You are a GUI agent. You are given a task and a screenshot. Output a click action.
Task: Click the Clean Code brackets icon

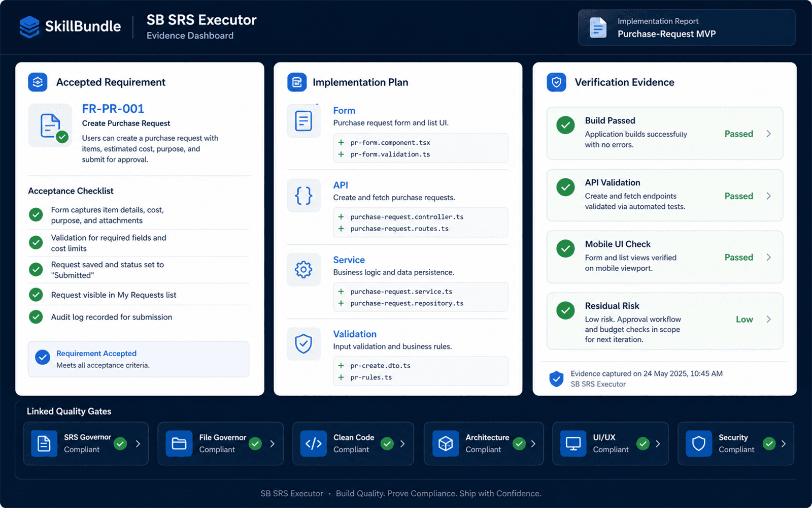(313, 443)
